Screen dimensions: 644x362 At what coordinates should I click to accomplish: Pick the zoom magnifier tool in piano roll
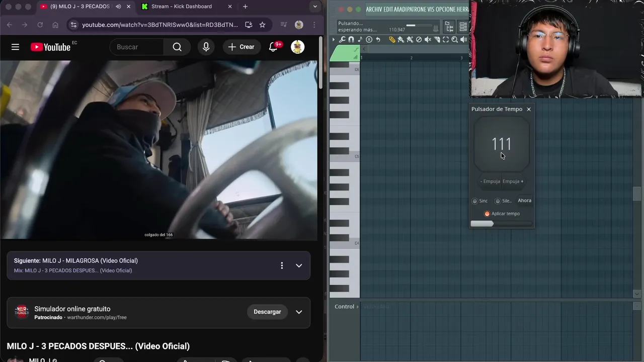tap(454, 40)
